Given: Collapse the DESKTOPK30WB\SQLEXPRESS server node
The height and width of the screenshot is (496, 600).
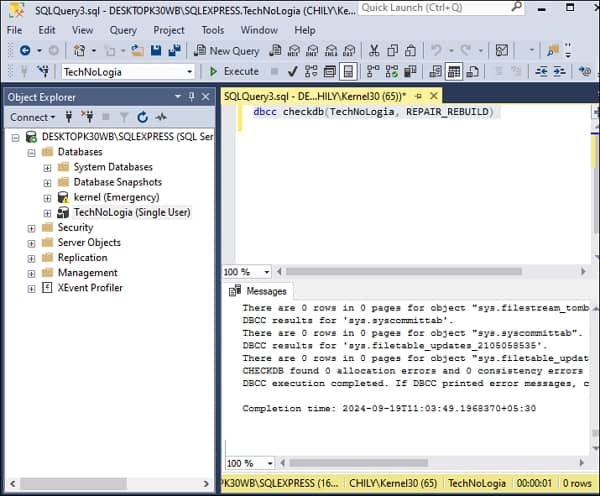Looking at the screenshot, I should pos(15,138).
